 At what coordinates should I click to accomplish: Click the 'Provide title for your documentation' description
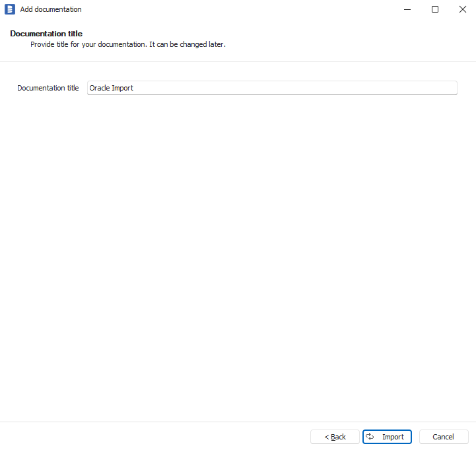(x=128, y=45)
